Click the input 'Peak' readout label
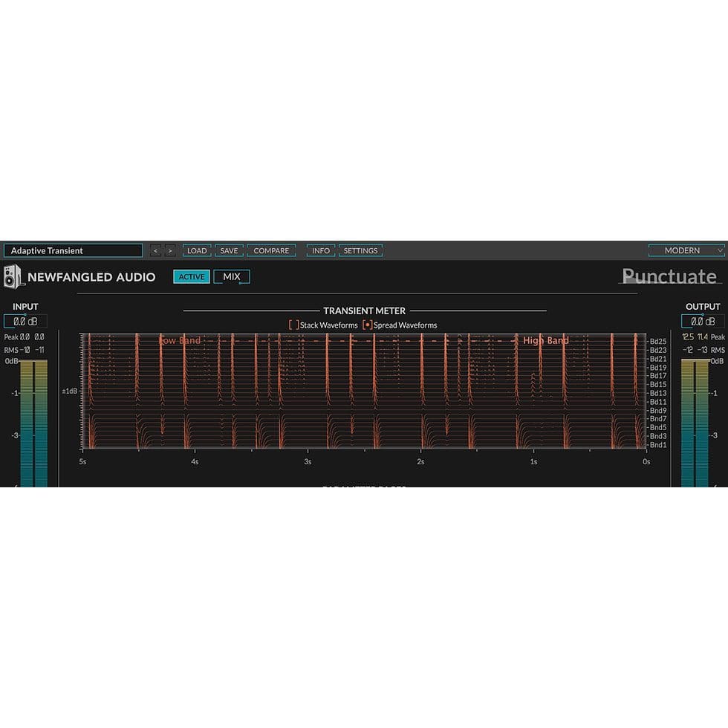This screenshot has height=728, width=728. coord(10,337)
